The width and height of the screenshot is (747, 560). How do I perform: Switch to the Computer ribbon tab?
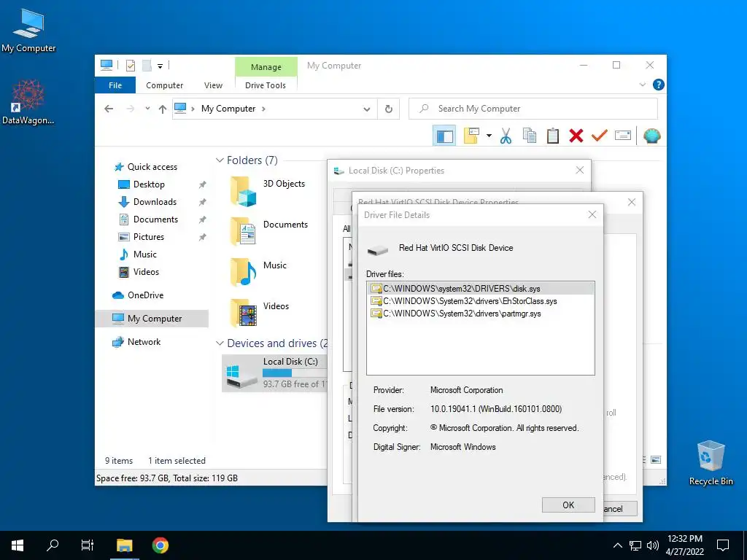[x=164, y=85]
